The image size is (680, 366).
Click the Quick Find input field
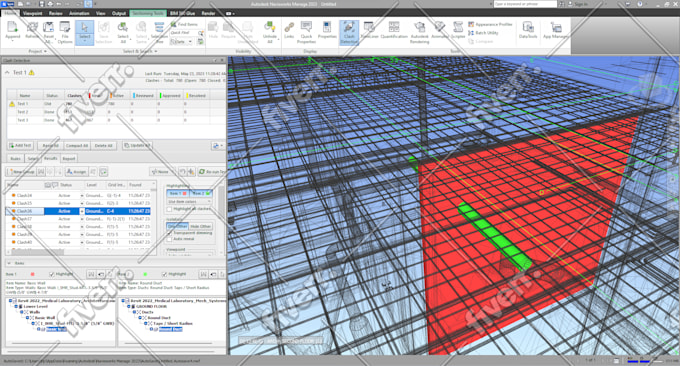(x=184, y=33)
